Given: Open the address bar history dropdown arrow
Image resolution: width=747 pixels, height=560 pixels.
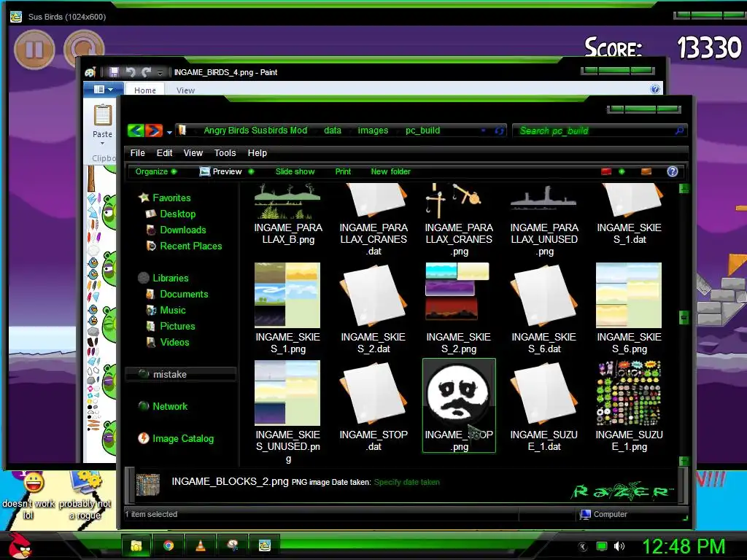Looking at the screenshot, I should 484,131.
